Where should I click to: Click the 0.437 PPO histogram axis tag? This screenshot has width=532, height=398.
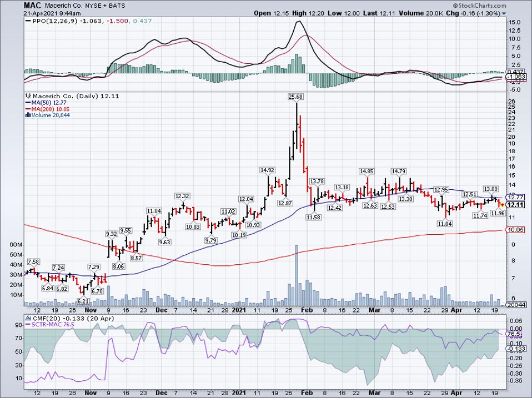click(x=515, y=72)
